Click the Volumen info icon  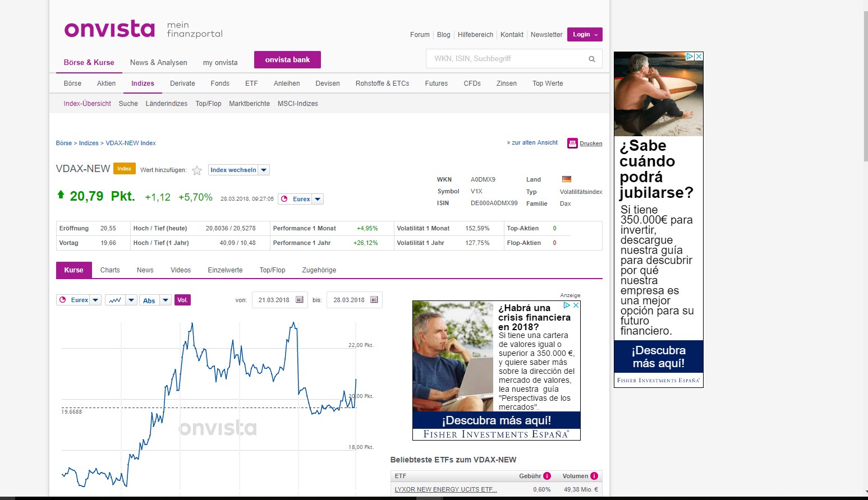point(594,476)
